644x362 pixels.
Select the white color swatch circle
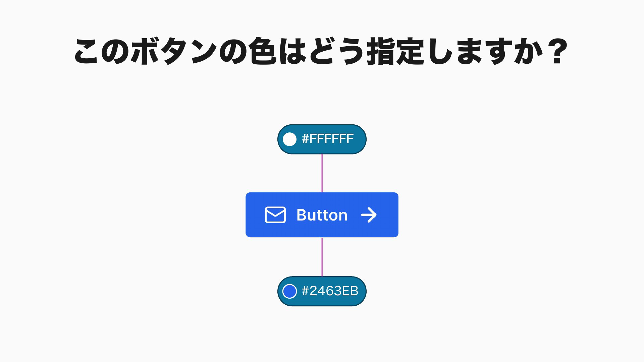tap(289, 139)
